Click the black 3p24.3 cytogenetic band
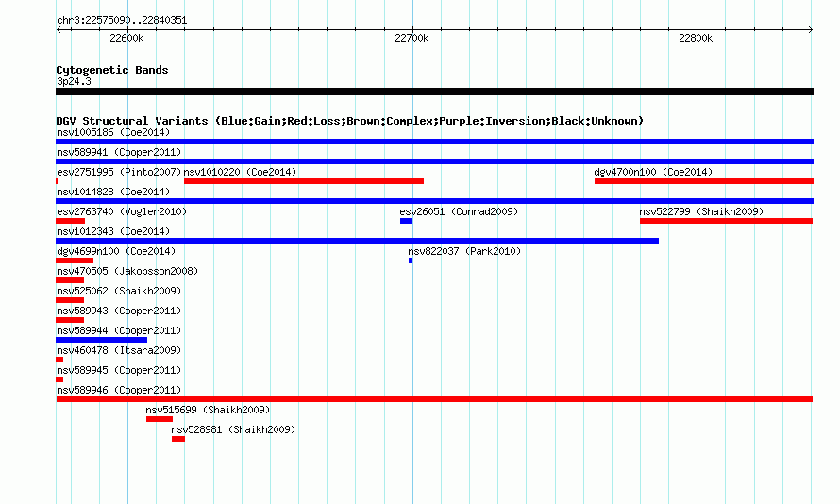This screenshot has height=504, width=840. pyautogui.click(x=434, y=92)
